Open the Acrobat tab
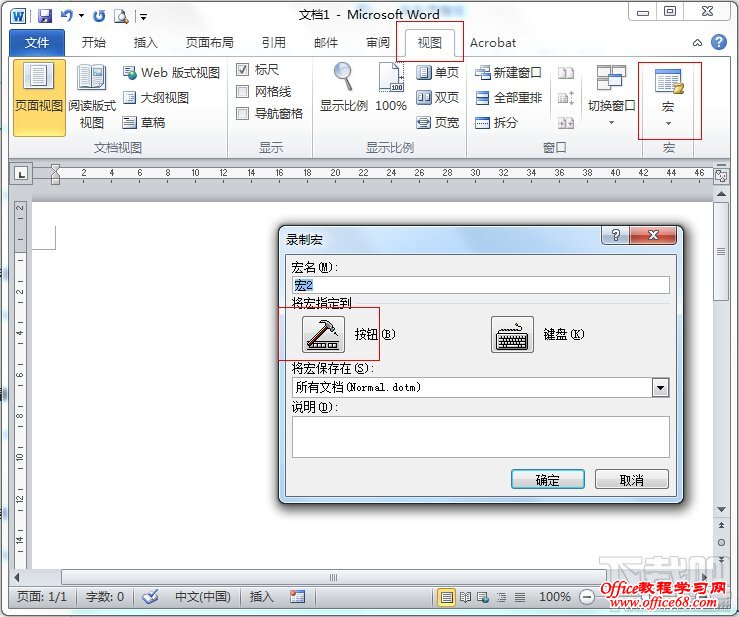The height and width of the screenshot is (617, 739). pos(493,43)
